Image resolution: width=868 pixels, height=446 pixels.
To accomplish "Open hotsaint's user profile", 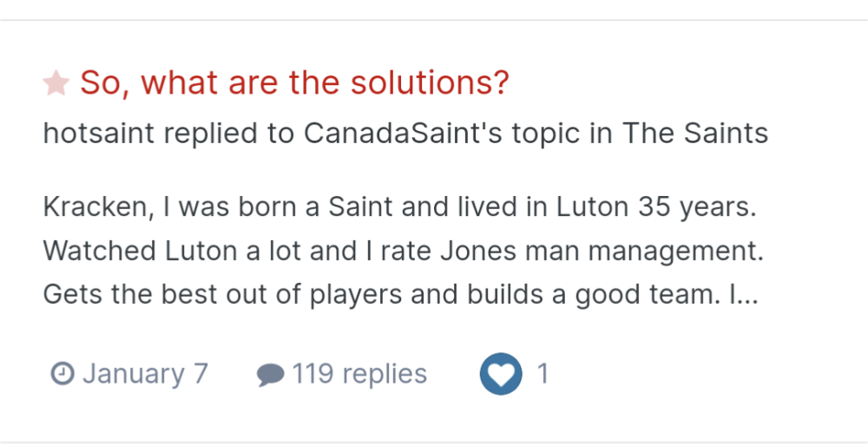I will coord(97,134).
